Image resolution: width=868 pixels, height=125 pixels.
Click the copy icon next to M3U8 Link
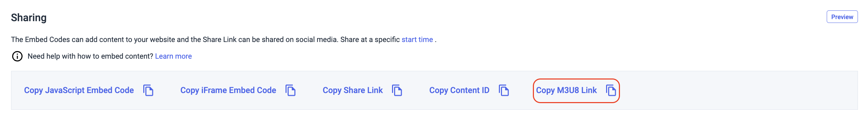pos(611,90)
